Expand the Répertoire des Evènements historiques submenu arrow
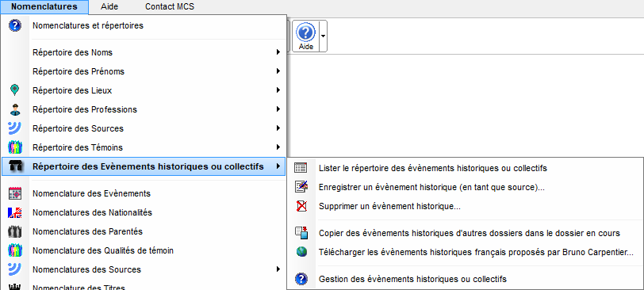This screenshot has width=644, height=290. 278,166
